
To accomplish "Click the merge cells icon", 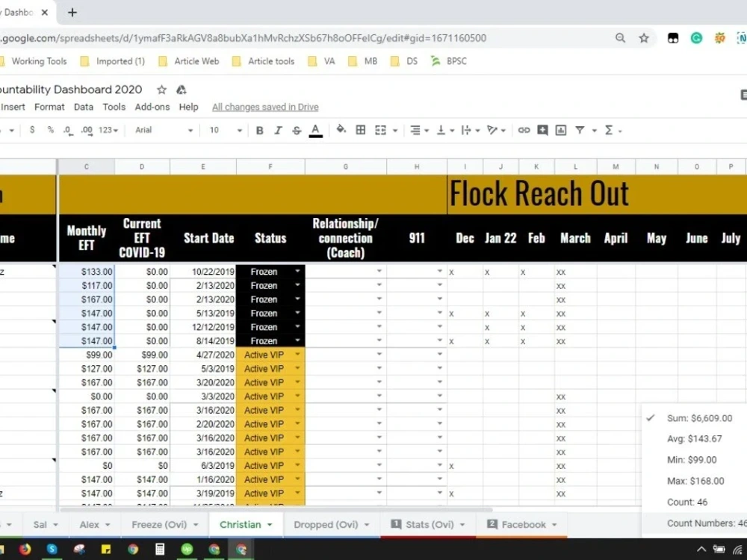I will 380,131.
